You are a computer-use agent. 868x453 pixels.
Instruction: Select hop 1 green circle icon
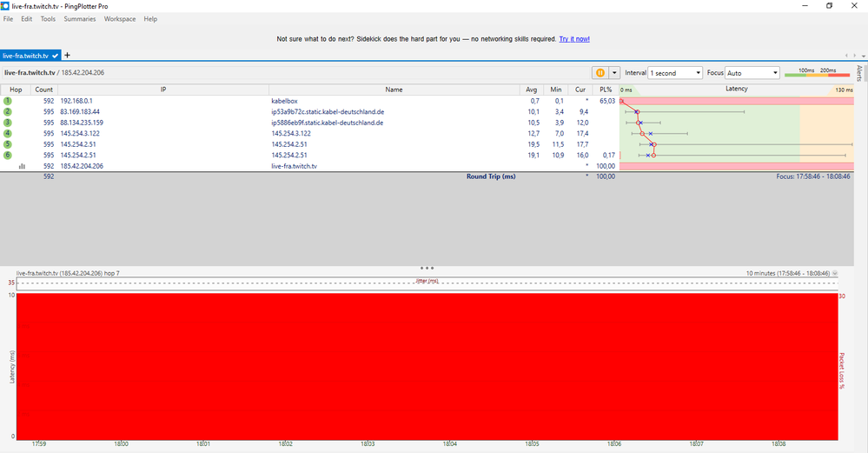coord(7,101)
